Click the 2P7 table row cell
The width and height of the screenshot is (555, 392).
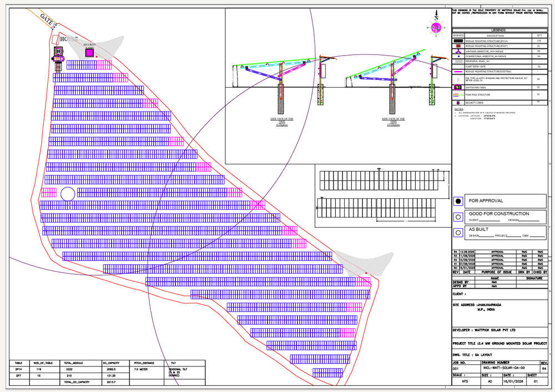coord(18,376)
